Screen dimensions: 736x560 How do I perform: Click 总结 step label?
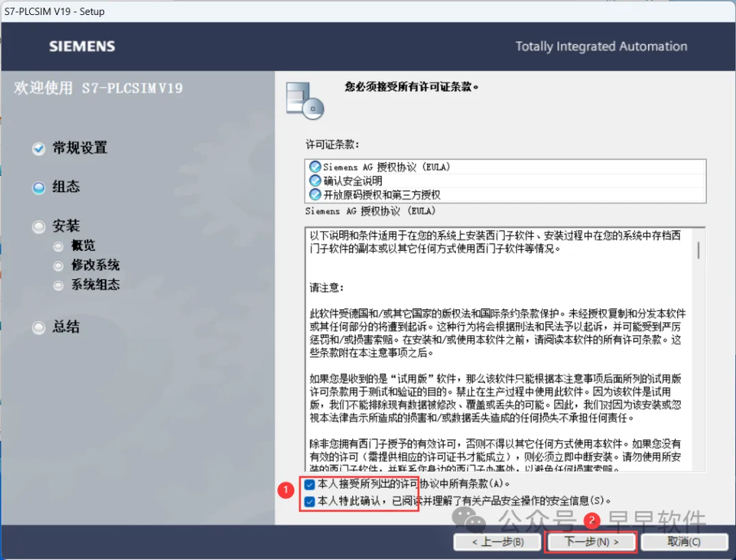tap(66, 327)
